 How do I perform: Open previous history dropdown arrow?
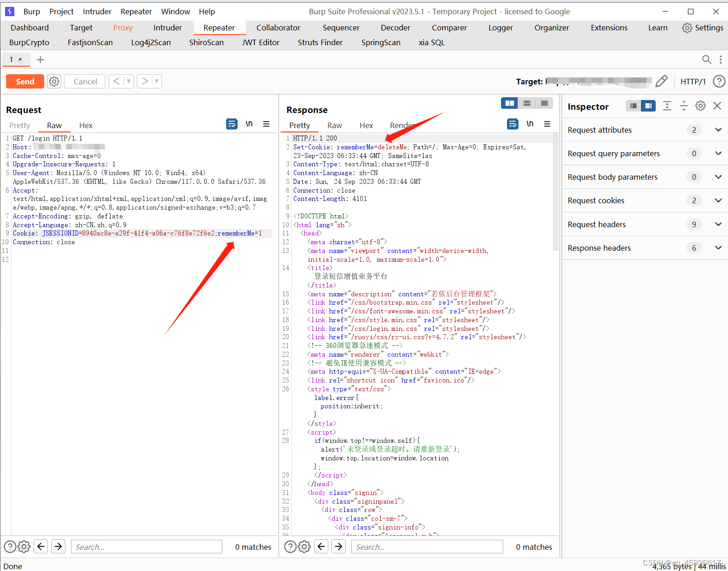(x=128, y=82)
